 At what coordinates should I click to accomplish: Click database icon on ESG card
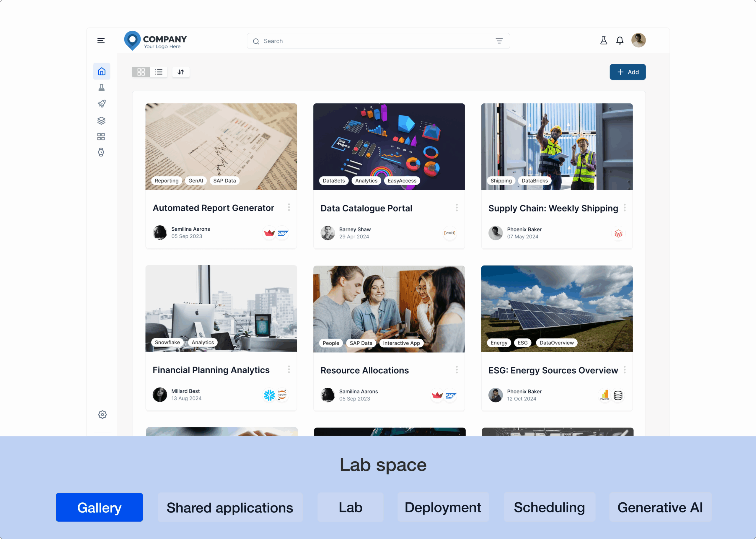coord(618,395)
